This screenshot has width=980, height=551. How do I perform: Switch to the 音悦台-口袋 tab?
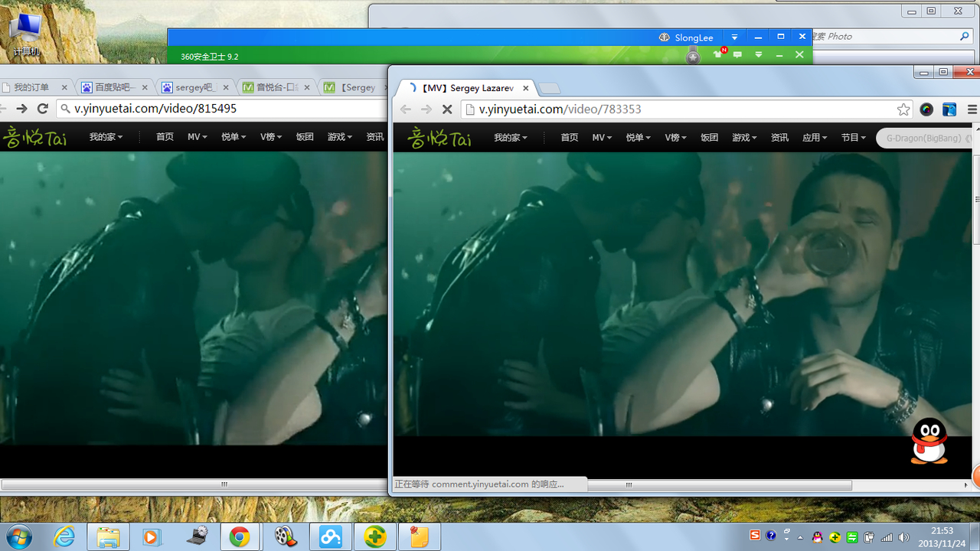point(276,87)
